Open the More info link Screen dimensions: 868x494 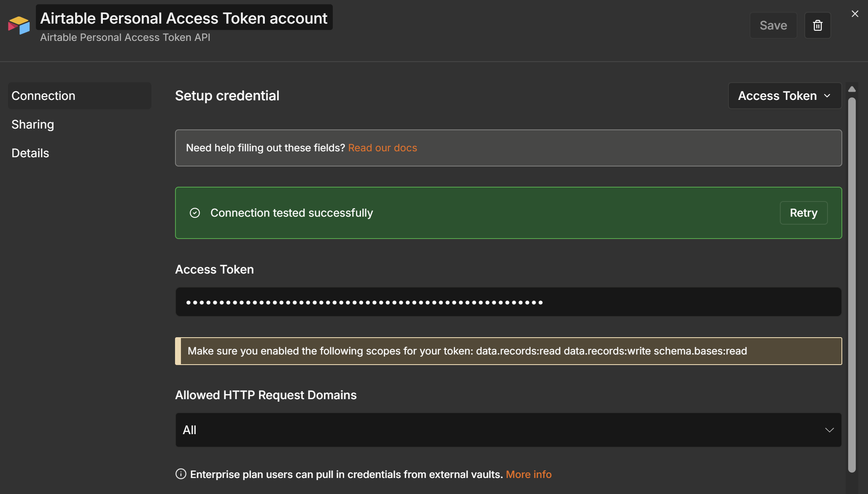[x=528, y=475]
